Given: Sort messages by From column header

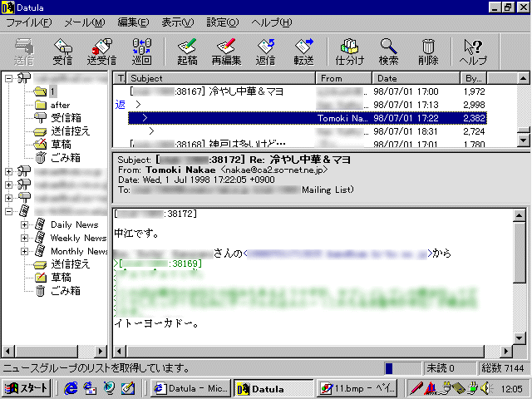Looking at the screenshot, I should 343,78.
